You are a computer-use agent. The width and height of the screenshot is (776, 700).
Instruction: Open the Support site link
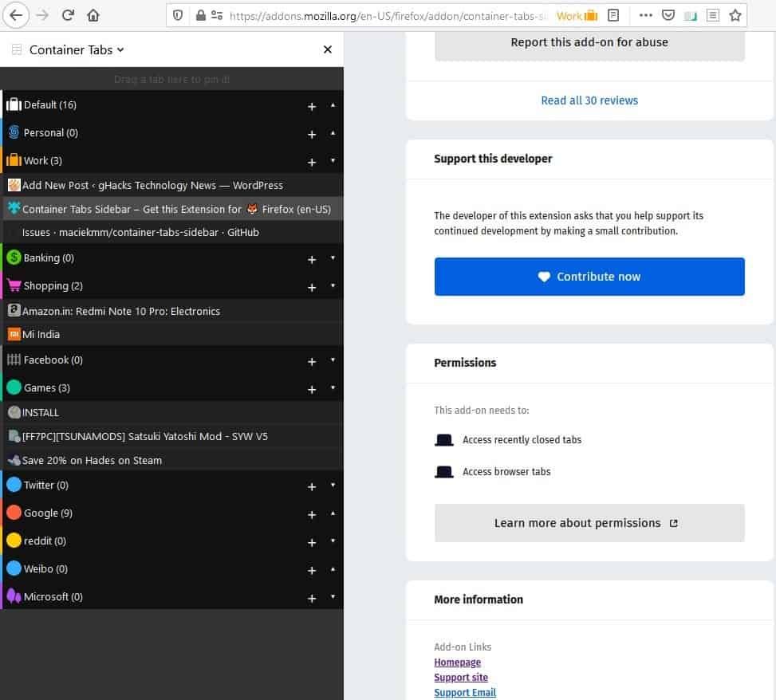[461, 677]
